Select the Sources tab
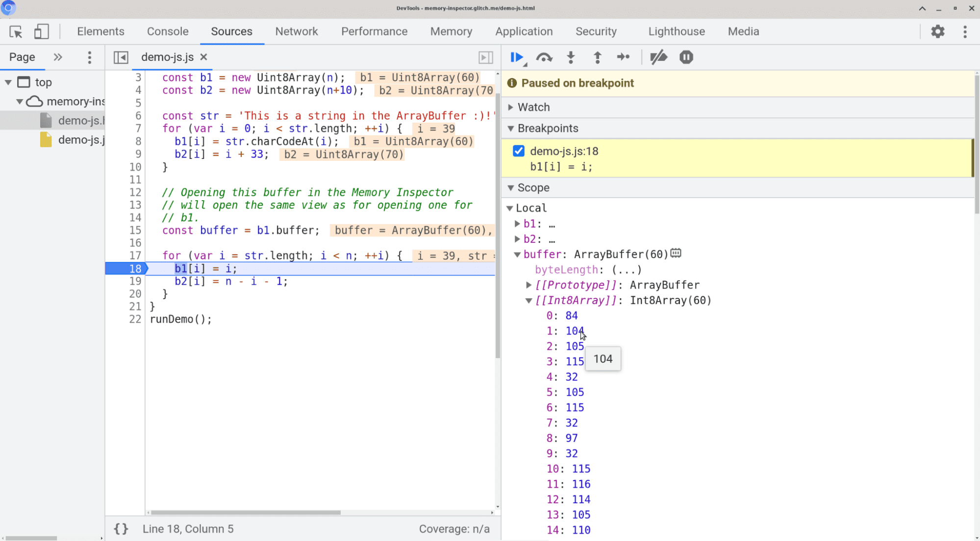 tap(232, 31)
